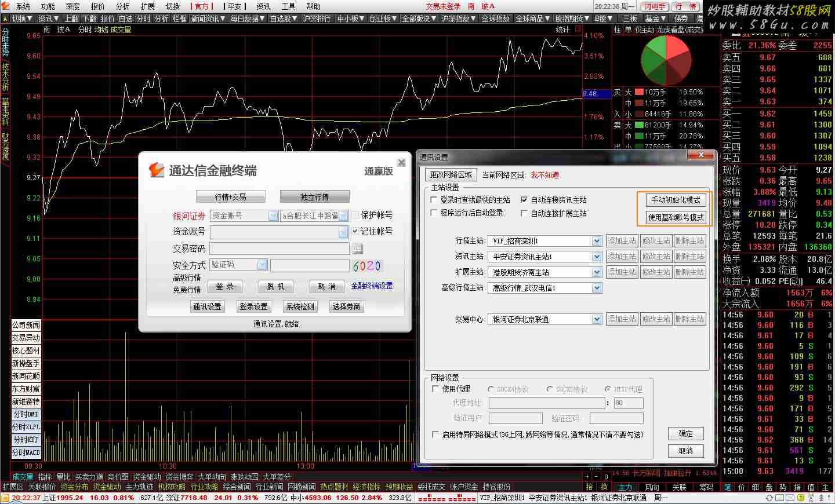This screenshot has height=504, width=835.
Task: Click the 换 button below the chart
Action: [x=604, y=487]
